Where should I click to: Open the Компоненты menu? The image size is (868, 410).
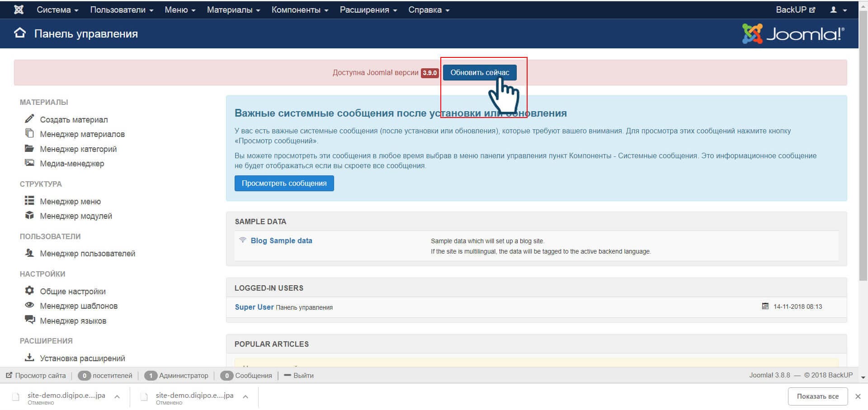pyautogui.click(x=299, y=10)
